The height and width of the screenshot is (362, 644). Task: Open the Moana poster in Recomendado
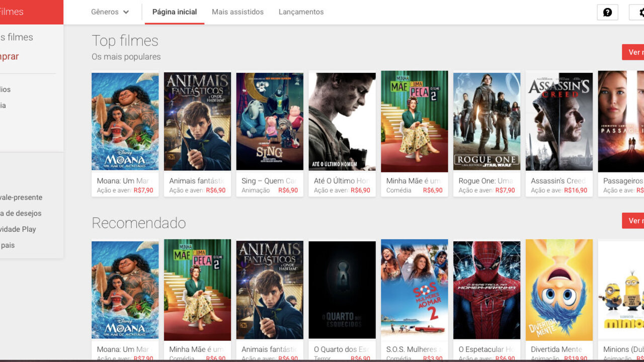click(125, 290)
